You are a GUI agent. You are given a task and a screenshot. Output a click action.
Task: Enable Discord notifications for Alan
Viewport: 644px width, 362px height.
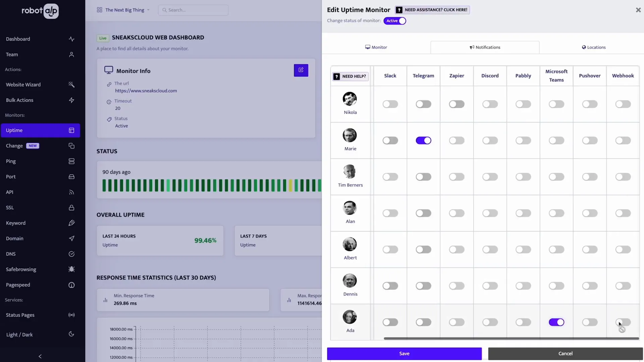pyautogui.click(x=490, y=213)
